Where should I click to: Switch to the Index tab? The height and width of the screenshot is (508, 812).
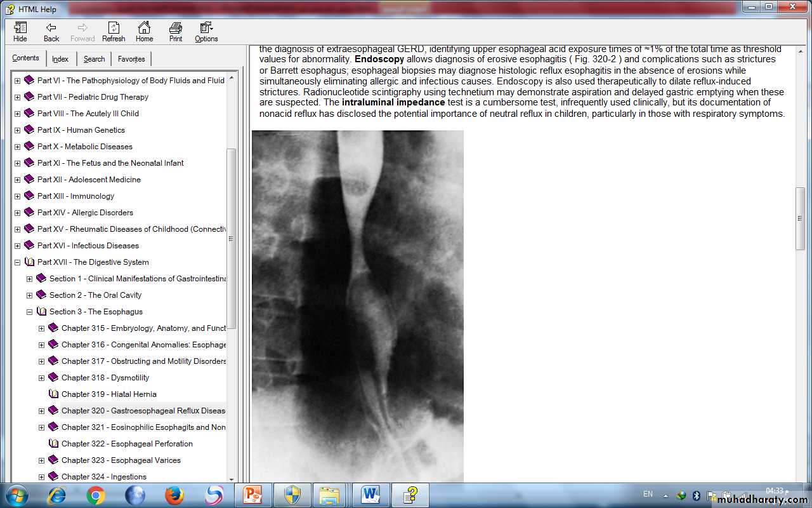pos(60,59)
